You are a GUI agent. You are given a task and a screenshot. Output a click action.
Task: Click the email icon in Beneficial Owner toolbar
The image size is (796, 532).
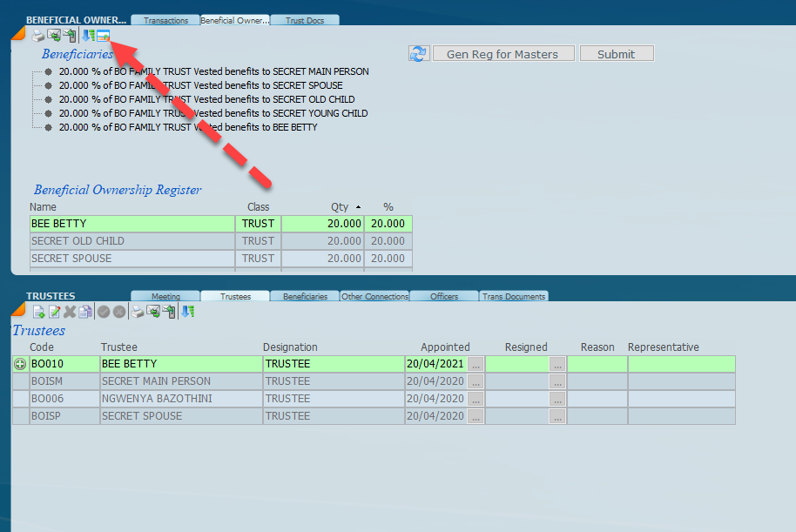(x=54, y=36)
